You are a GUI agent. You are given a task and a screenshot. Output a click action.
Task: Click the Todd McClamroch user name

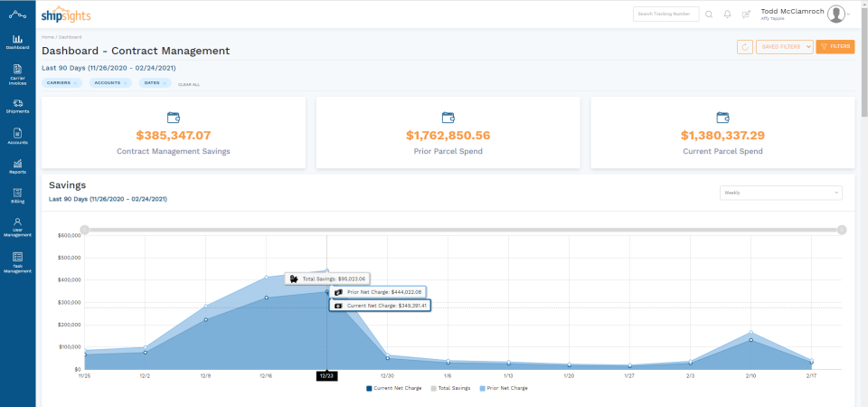coord(792,11)
